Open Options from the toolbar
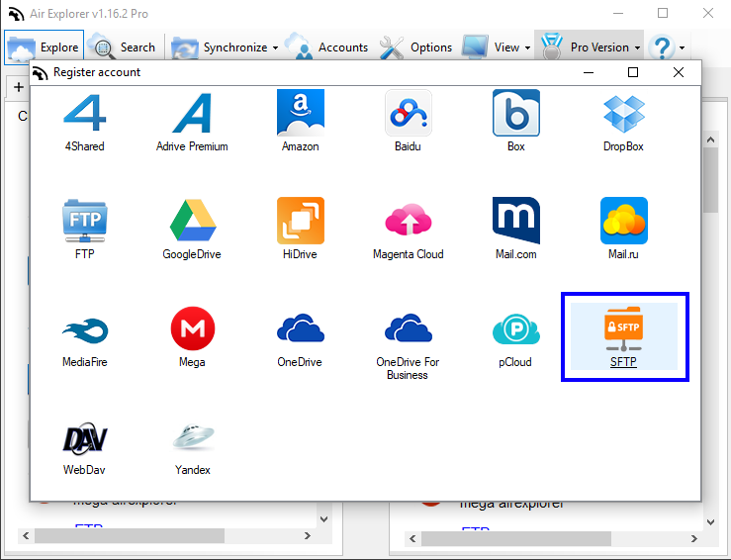 (415, 47)
